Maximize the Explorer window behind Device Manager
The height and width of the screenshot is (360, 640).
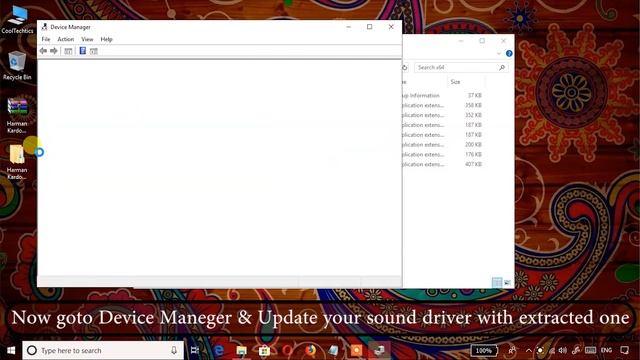coord(482,41)
